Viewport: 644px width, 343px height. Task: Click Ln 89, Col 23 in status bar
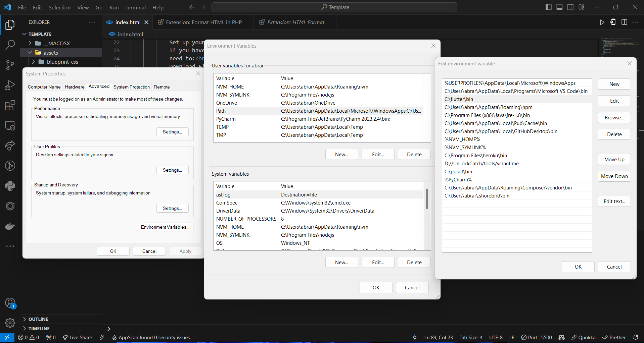(x=439, y=337)
